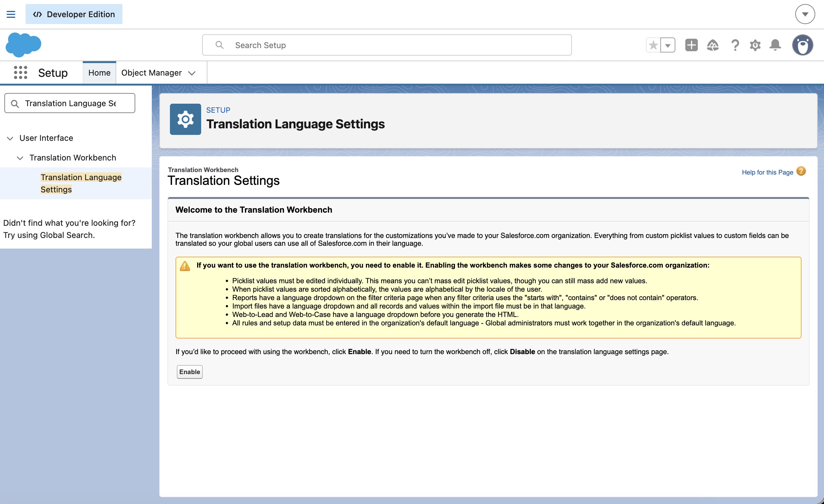Open the notifications bell
824x504 pixels.
(775, 45)
